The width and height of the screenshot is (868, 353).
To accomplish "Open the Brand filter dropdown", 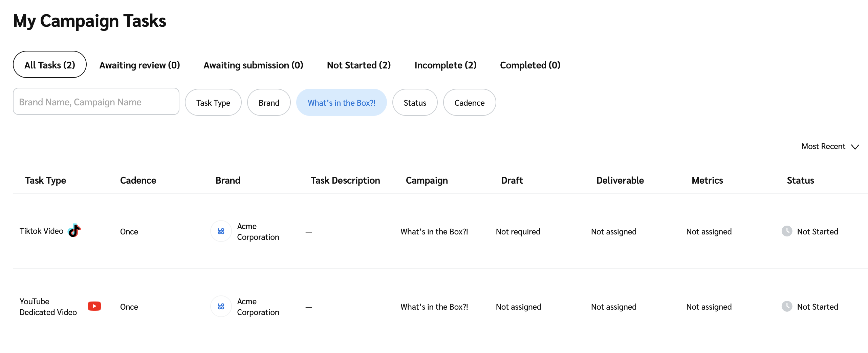I will tap(269, 103).
